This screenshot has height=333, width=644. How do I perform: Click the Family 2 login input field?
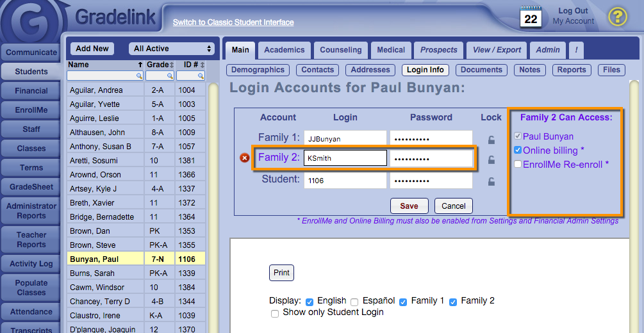tap(345, 158)
